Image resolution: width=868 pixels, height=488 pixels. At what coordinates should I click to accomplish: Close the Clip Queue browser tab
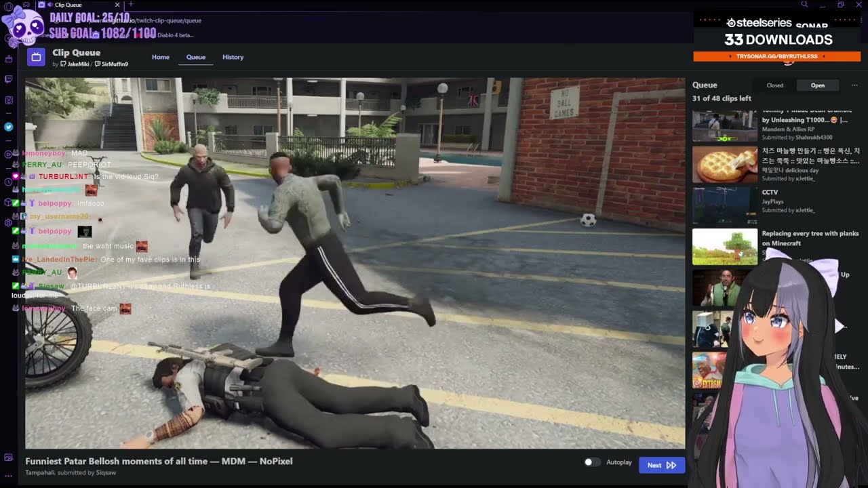[x=117, y=5]
